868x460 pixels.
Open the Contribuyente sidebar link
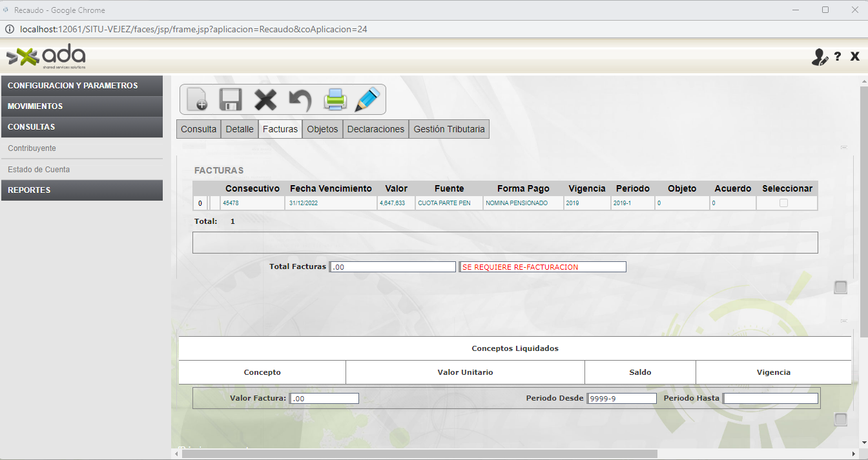[x=32, y=148]
